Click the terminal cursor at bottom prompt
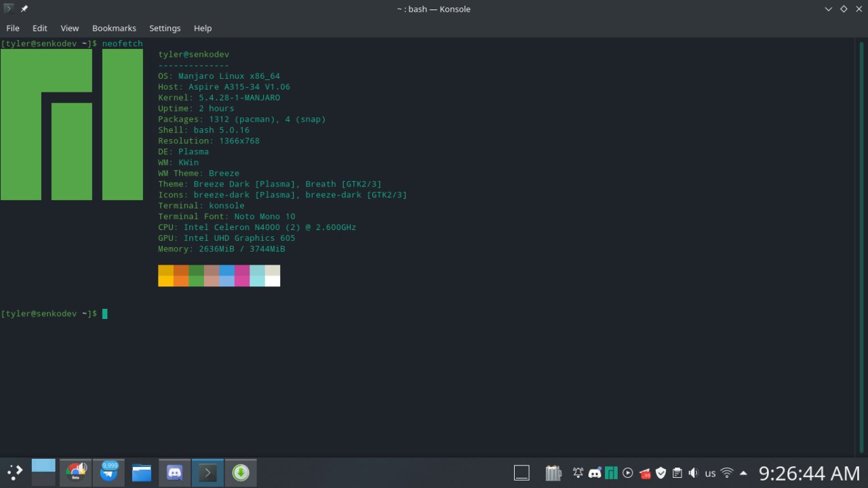The width and height of the screenshot is (868, 488). 105,314
